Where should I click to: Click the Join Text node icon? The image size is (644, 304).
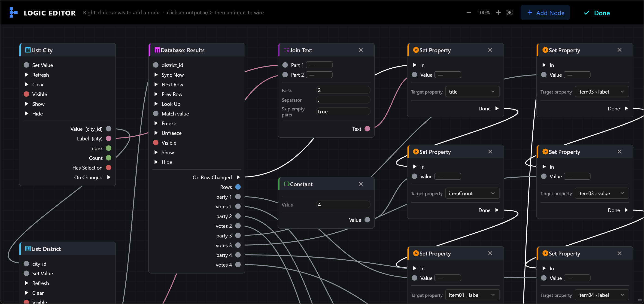[286, 50]
